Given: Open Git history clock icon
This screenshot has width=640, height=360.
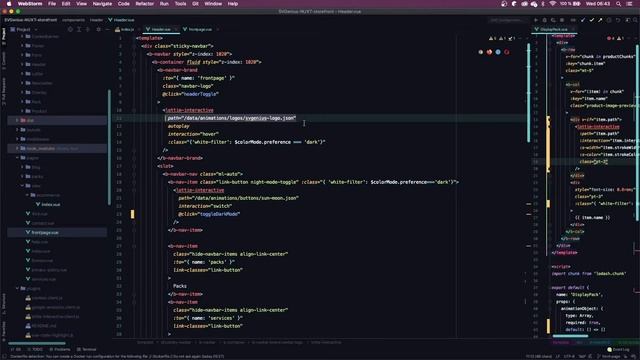Looking at the screenshot, I should [x=609, y=20].
